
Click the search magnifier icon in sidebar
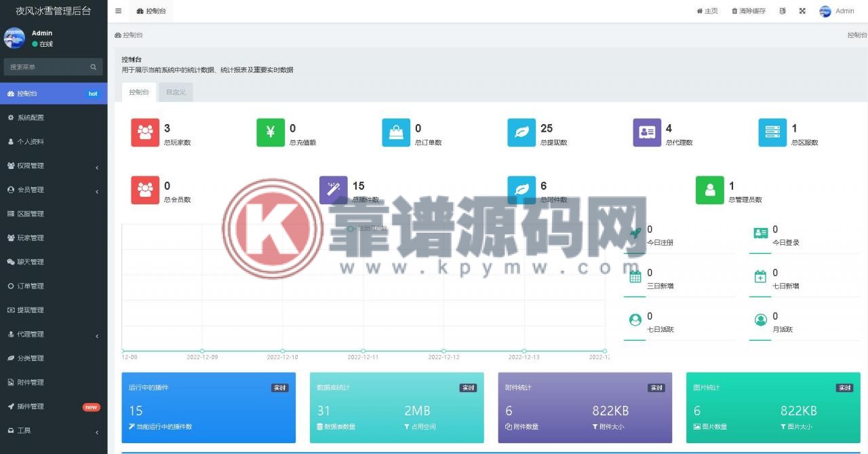pyautogui.click(x=94, y=67)
